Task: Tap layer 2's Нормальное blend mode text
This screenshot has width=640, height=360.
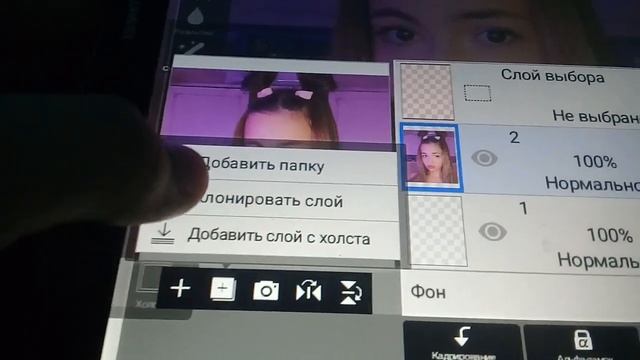Action: point(593,184)
